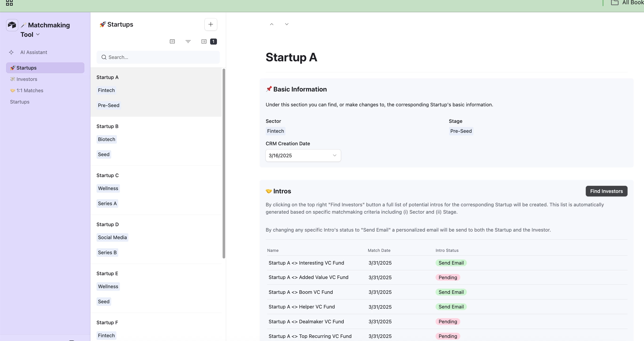Click the Fintech Sector value in Basic Information
The image size is (644, 341).
tap(276, 131)
